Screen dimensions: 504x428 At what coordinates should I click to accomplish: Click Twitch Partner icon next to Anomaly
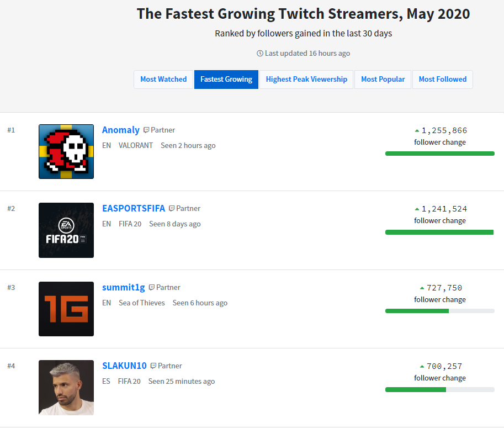[146, 130]
